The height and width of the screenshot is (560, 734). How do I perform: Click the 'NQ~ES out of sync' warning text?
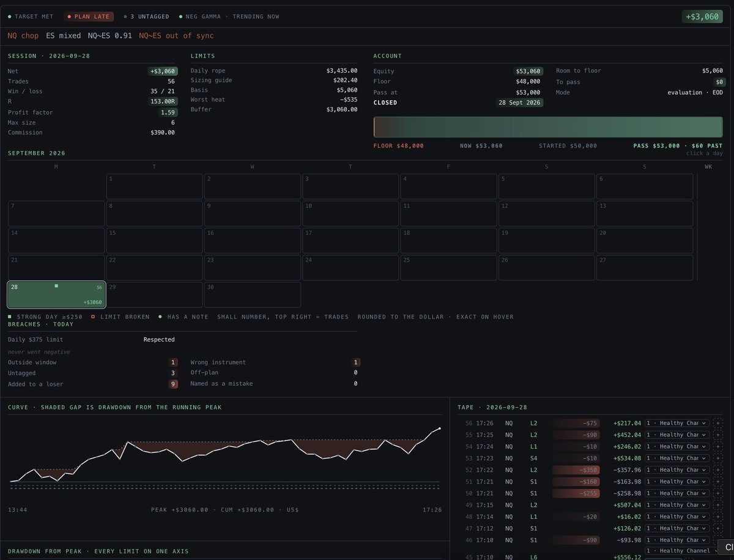pos(176,36)
